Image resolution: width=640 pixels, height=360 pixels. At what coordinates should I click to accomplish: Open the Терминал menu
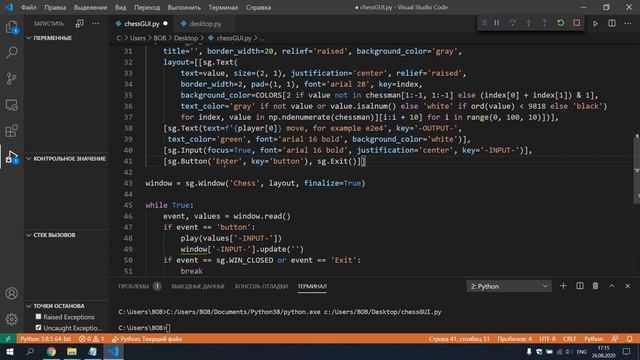(x=223, y=7)
